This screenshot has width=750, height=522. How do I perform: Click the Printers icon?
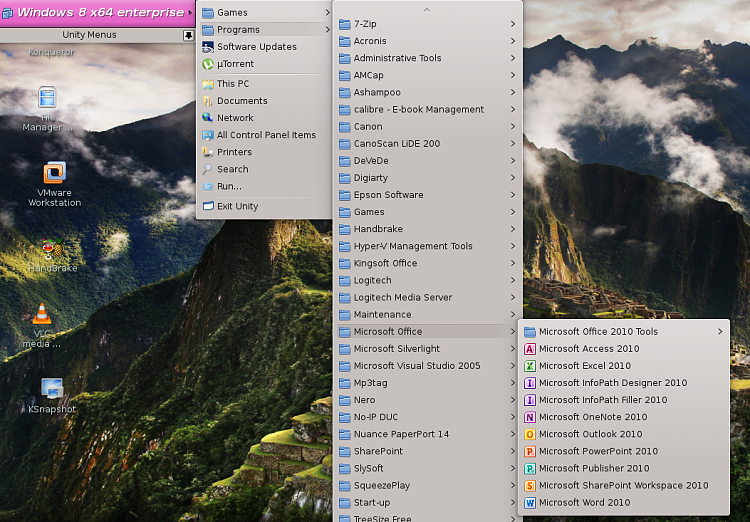pos(208,152)
